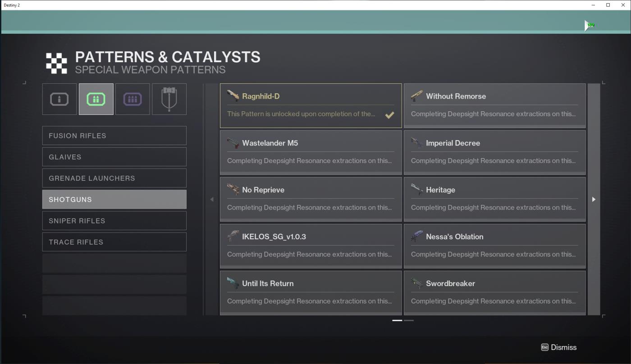Select the heavy ammo weapon patterns icon

(133, 99)
